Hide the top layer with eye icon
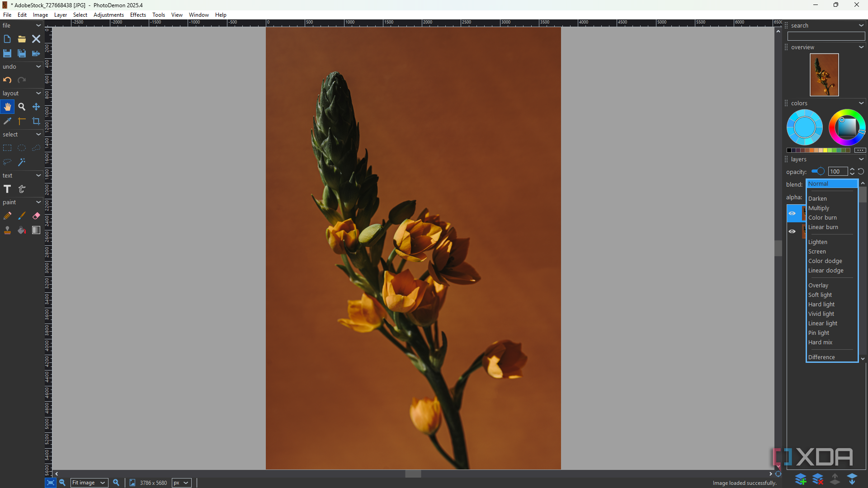868x488 pixels. [792, 213]
